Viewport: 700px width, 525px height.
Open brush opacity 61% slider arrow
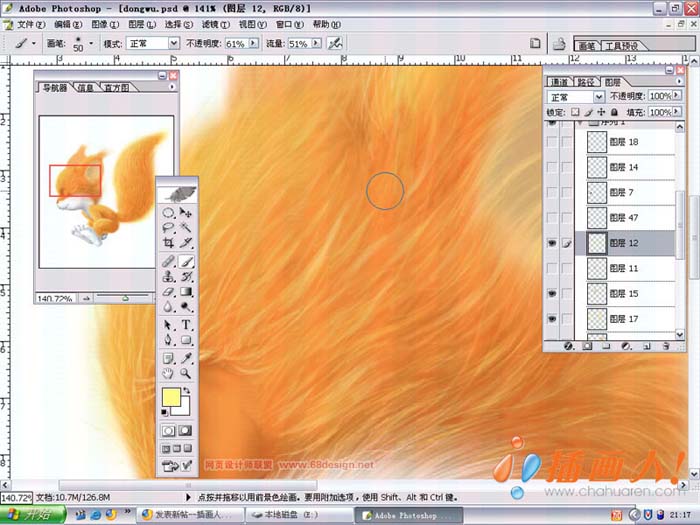click(x=254, y=43)
